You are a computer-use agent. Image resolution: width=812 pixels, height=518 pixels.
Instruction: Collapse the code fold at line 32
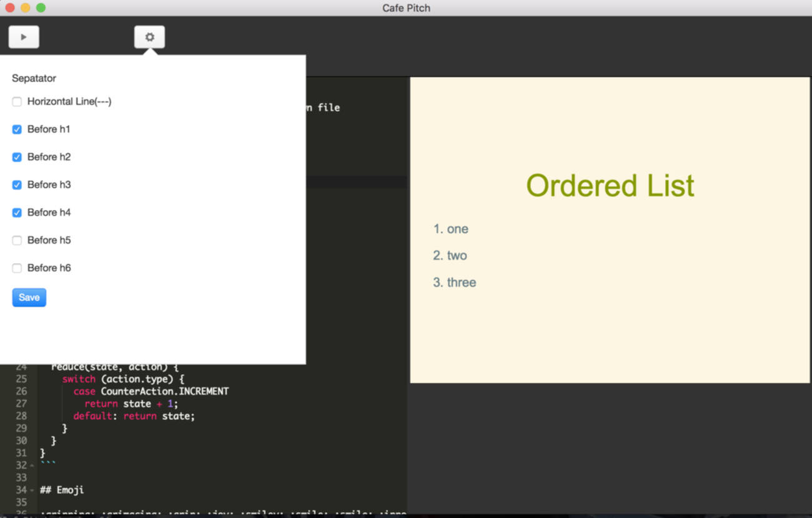32,466
